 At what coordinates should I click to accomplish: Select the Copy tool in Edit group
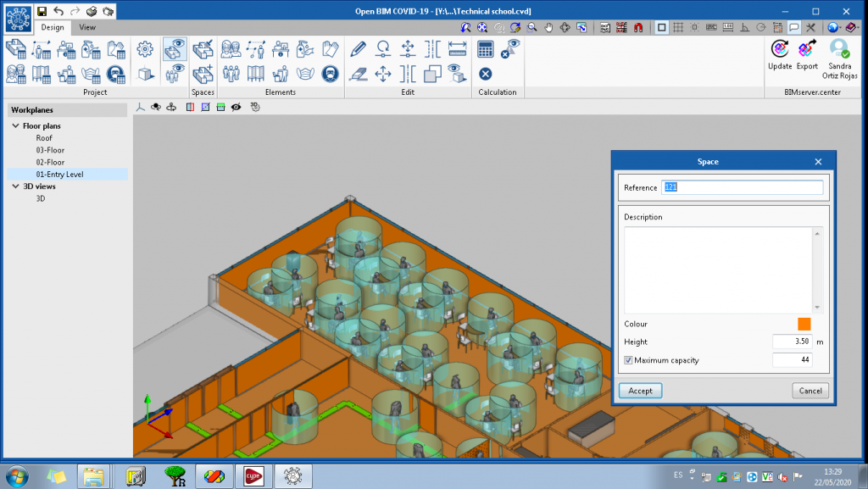(432, 74)
